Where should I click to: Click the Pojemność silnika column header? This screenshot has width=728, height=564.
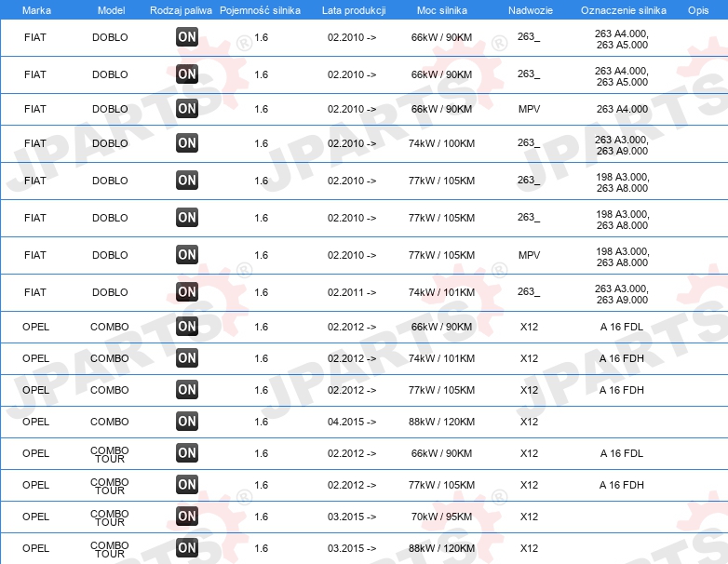tap(260, 10)
